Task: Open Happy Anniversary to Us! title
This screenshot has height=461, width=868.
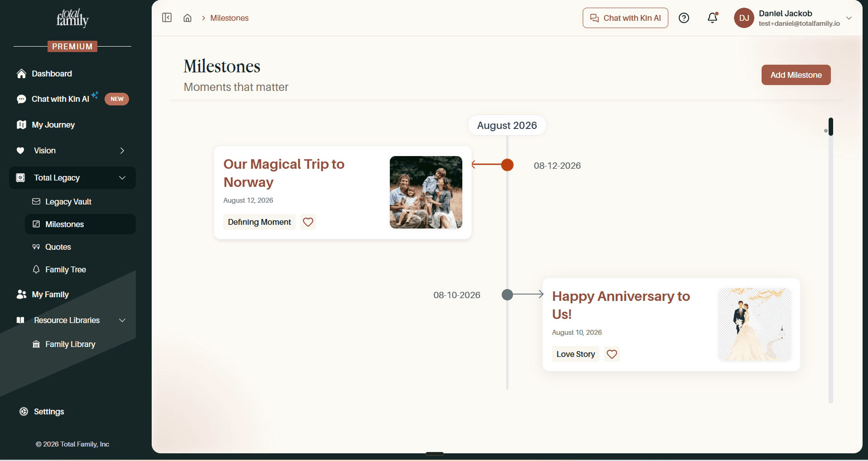Action: [x=621, y=305]
